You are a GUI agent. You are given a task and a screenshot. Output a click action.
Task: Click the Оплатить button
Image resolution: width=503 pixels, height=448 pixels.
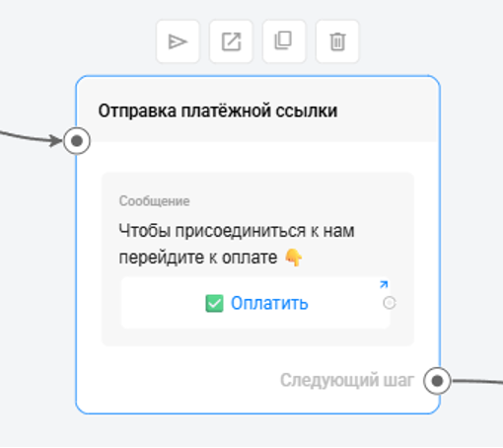tap(255, 303)
